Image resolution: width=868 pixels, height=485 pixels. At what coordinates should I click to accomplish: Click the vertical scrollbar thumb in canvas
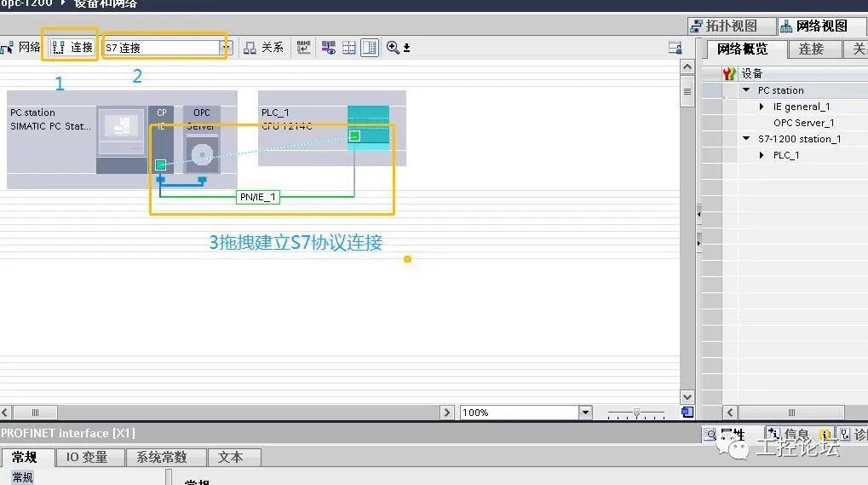[687, 92]
